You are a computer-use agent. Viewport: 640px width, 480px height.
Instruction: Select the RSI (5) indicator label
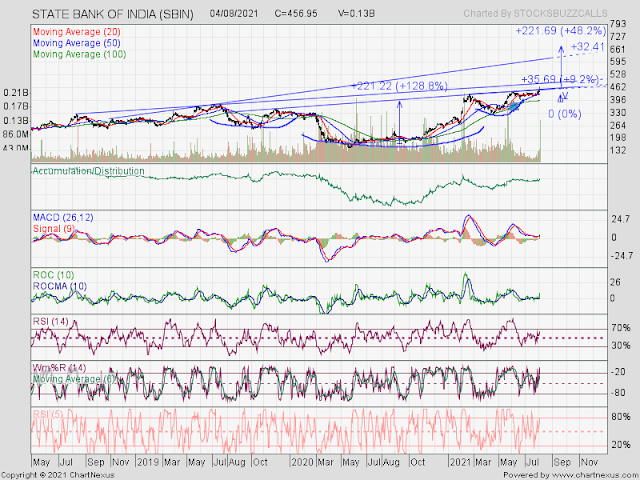click(48, 415)
